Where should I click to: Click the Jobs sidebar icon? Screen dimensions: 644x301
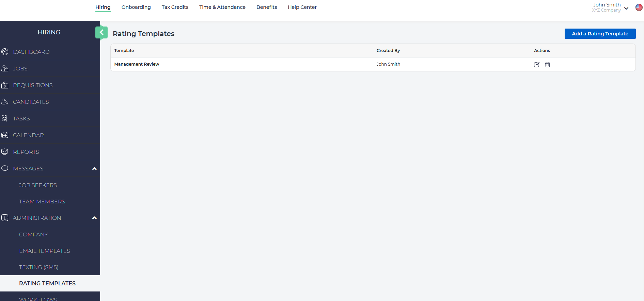tap(5, 68)
